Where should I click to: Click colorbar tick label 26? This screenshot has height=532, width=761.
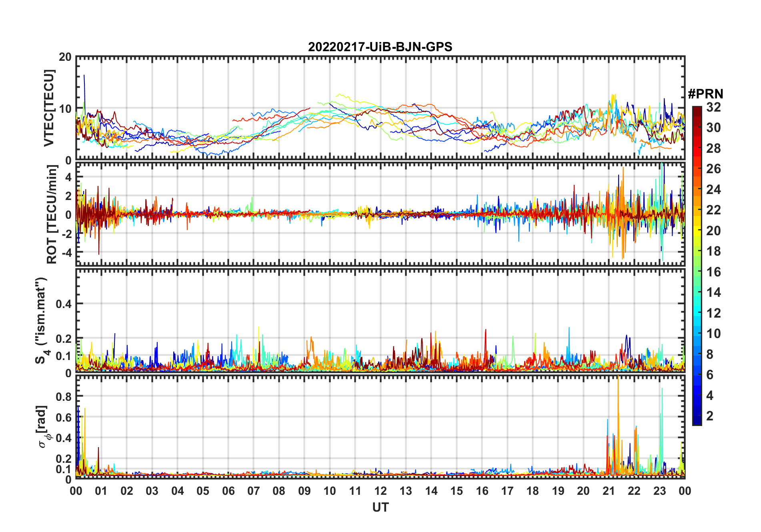tap(713, 169)
